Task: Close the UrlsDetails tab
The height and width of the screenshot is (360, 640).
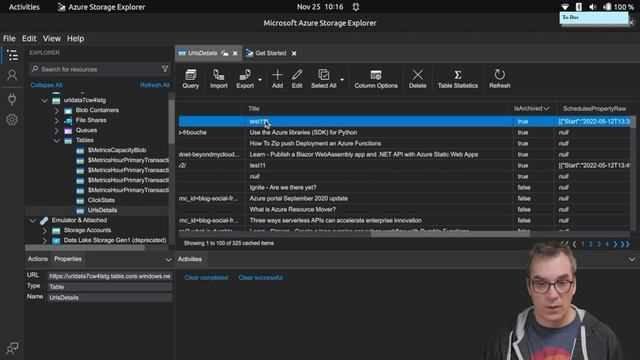Action: pyautogui.click(x=235, y=53)
